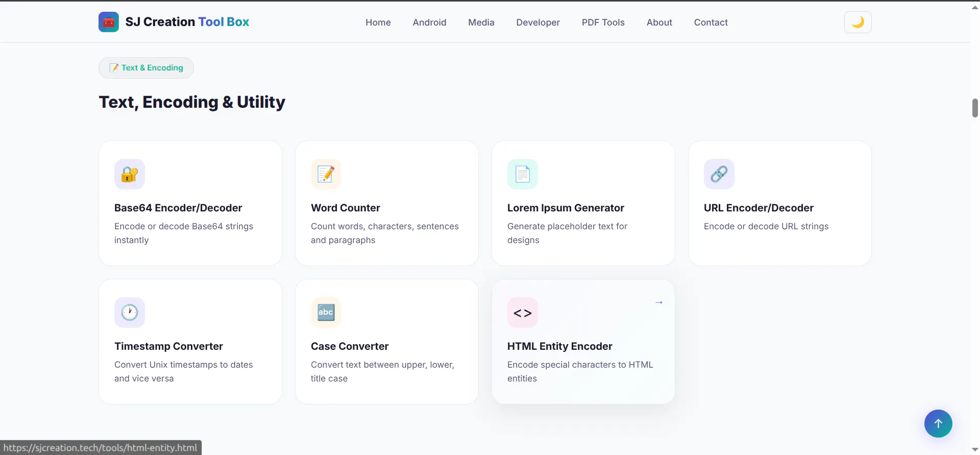
Task: Click the Base64 Encoder/Decoder lock icon
Action: [130, 174]
